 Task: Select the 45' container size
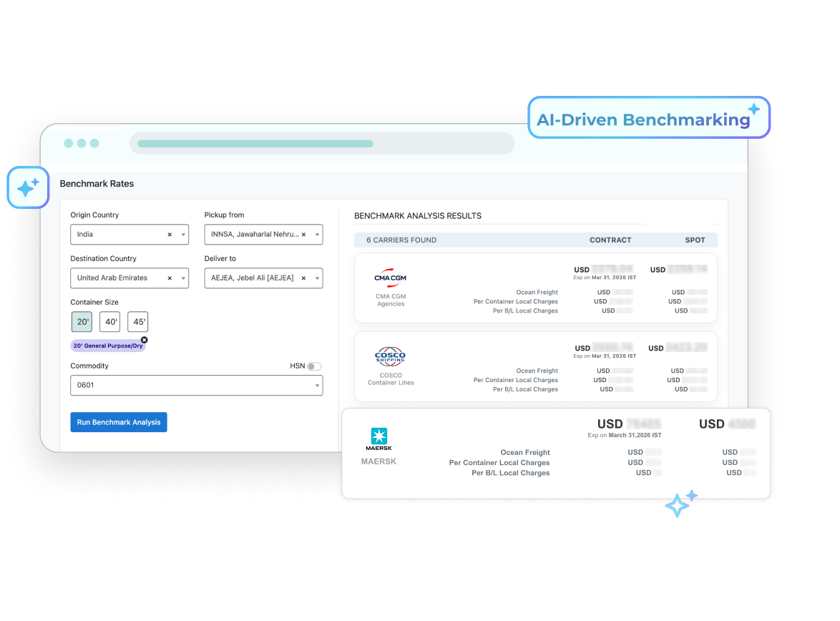(138, 322)
